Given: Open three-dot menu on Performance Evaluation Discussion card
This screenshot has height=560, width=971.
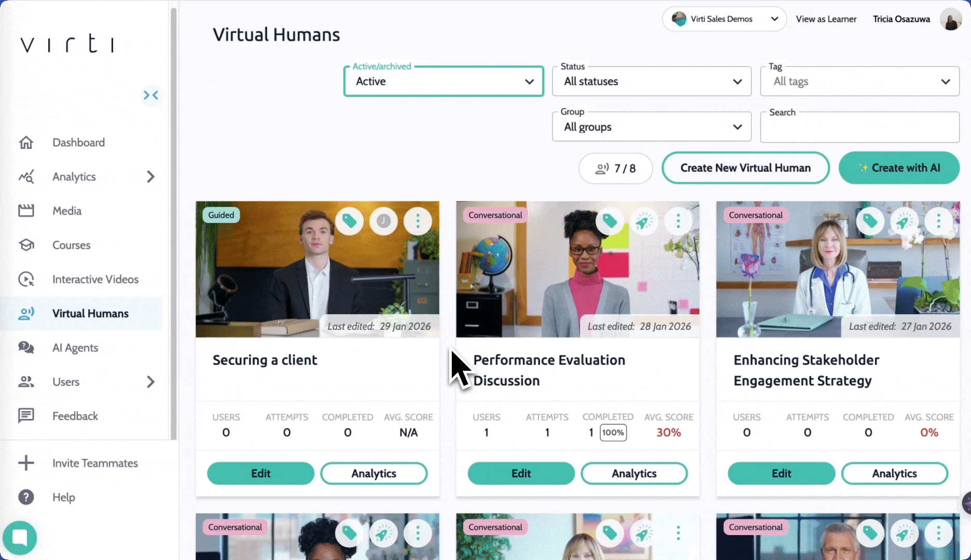Looking at the screenshot, I should pos(678,221).
